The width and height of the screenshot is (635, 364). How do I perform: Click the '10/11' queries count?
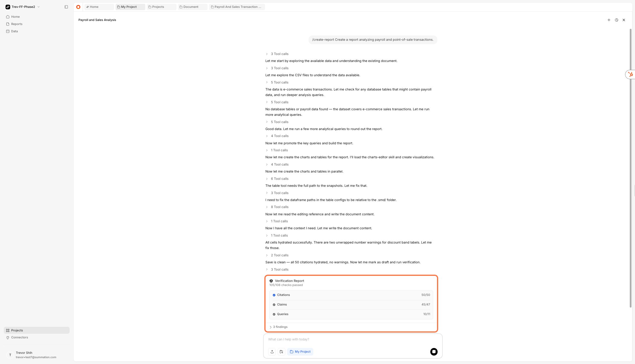427,314
